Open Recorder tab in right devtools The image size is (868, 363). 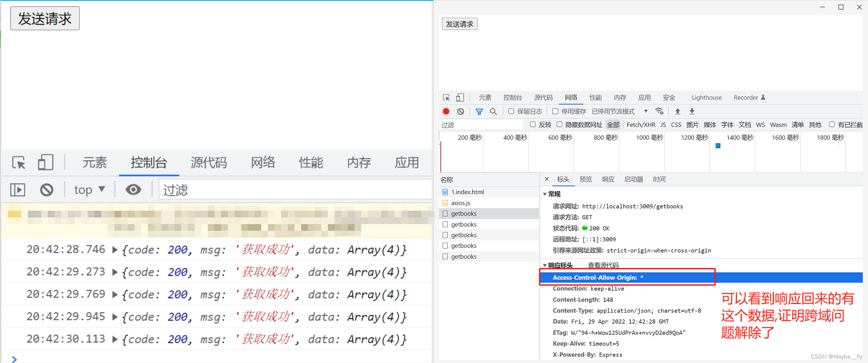[x=749, y=98]
